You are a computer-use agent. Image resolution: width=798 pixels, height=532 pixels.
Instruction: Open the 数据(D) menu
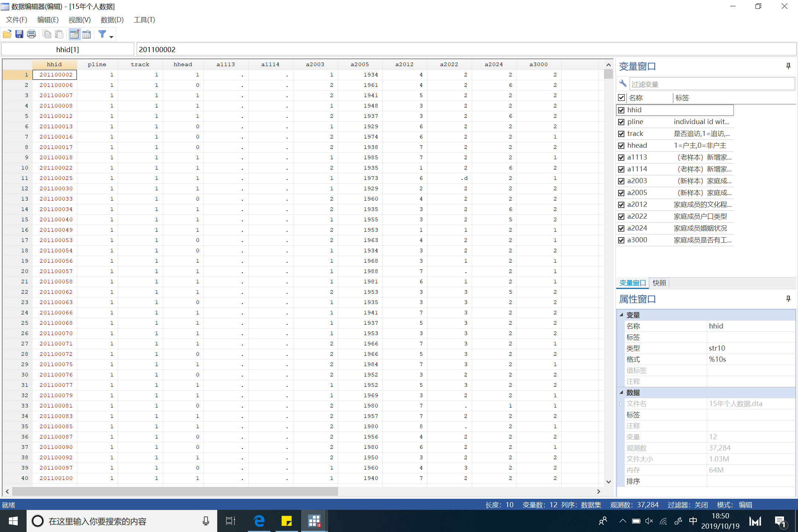pyautogui.click(x=112, y=20)
